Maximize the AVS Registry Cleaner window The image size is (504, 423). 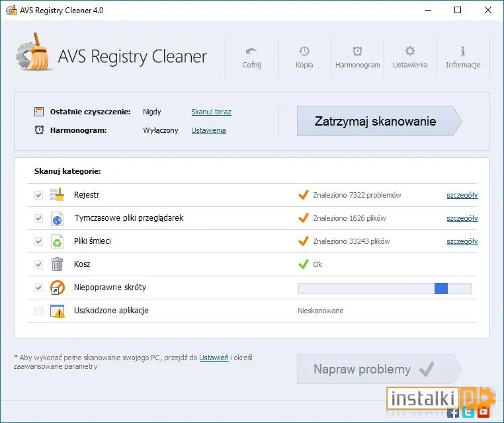coord(458,10)
